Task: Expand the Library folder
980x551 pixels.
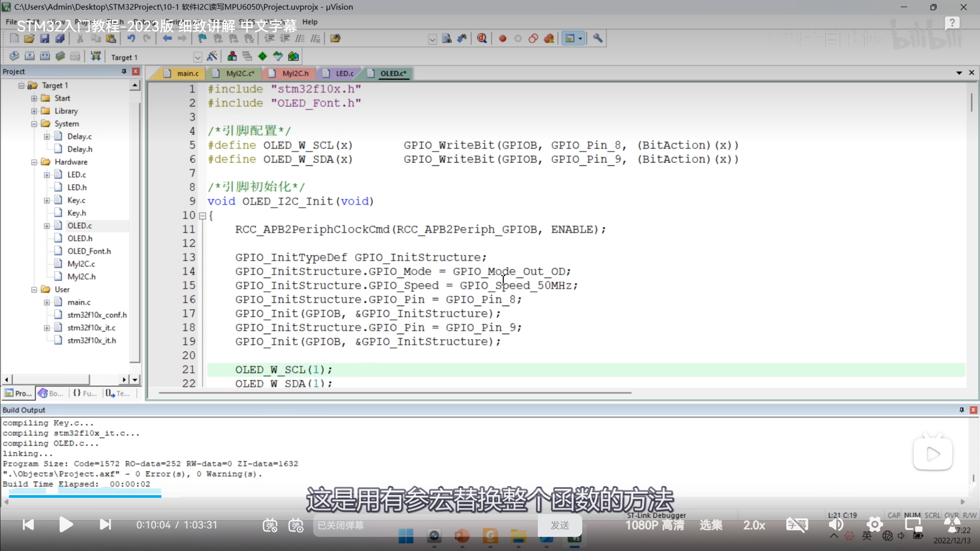Action: point(34,111)
